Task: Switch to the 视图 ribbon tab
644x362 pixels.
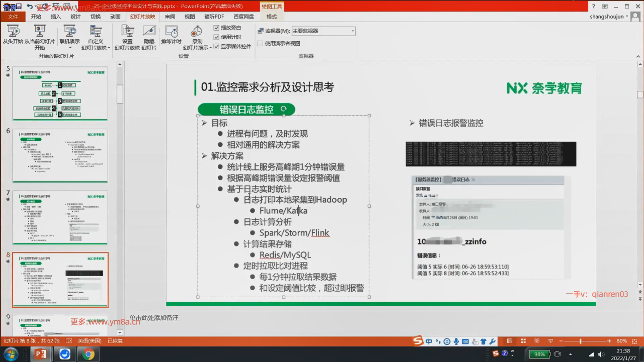Action: (190, 16)
